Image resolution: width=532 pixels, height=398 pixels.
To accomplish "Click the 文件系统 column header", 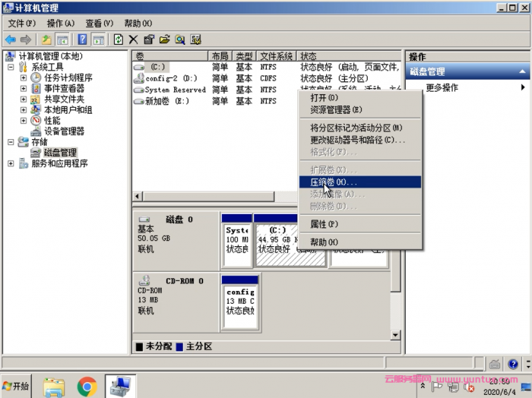I will pos(276,56).
